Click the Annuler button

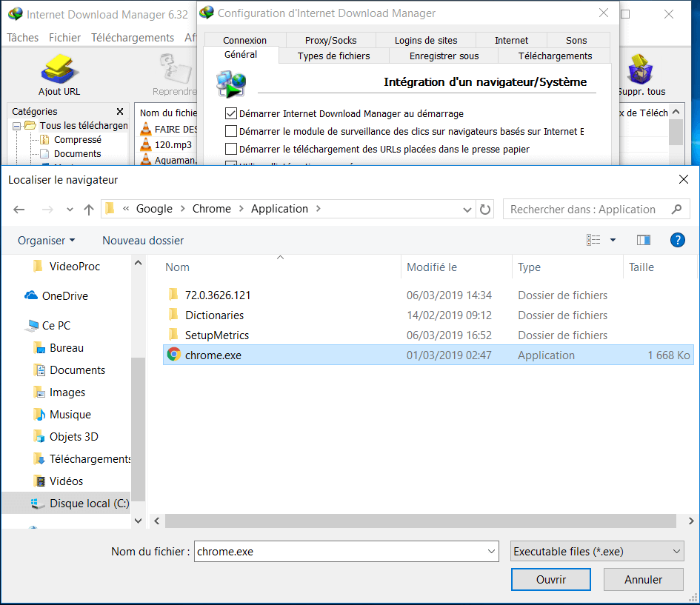(x=643, y=579)
